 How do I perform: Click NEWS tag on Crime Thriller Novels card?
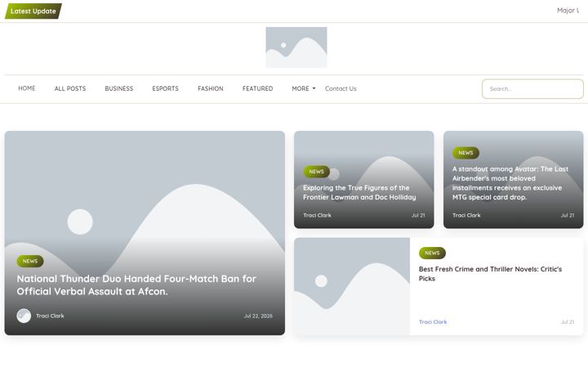(432, 253)
